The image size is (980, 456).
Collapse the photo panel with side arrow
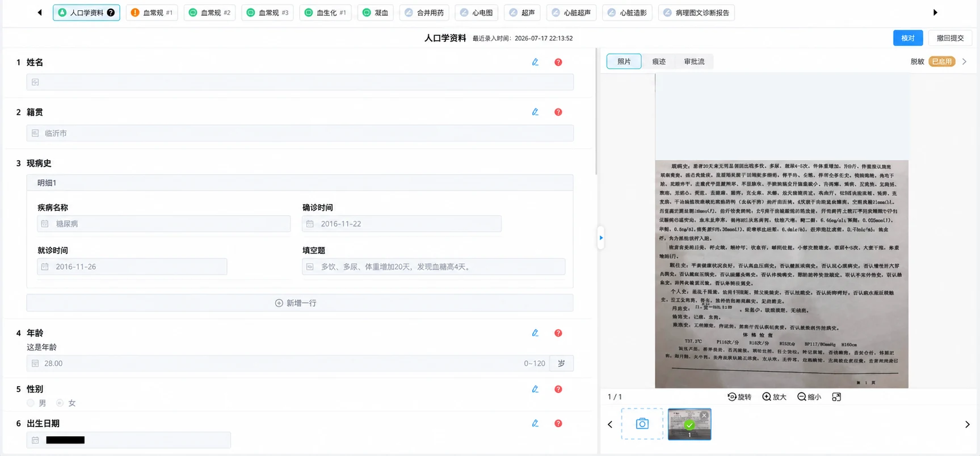point(601,238)
